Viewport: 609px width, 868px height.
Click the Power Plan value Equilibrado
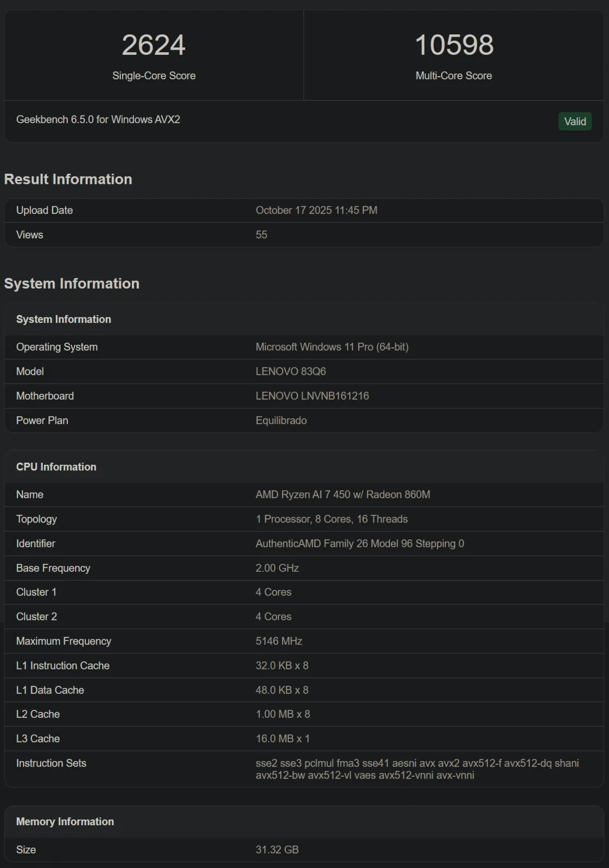tap(281, 420)
